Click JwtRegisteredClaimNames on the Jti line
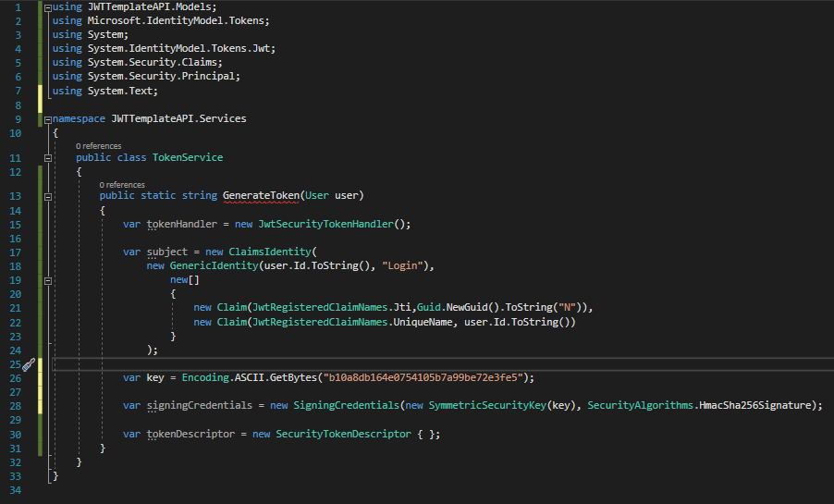 click(320, 307)
